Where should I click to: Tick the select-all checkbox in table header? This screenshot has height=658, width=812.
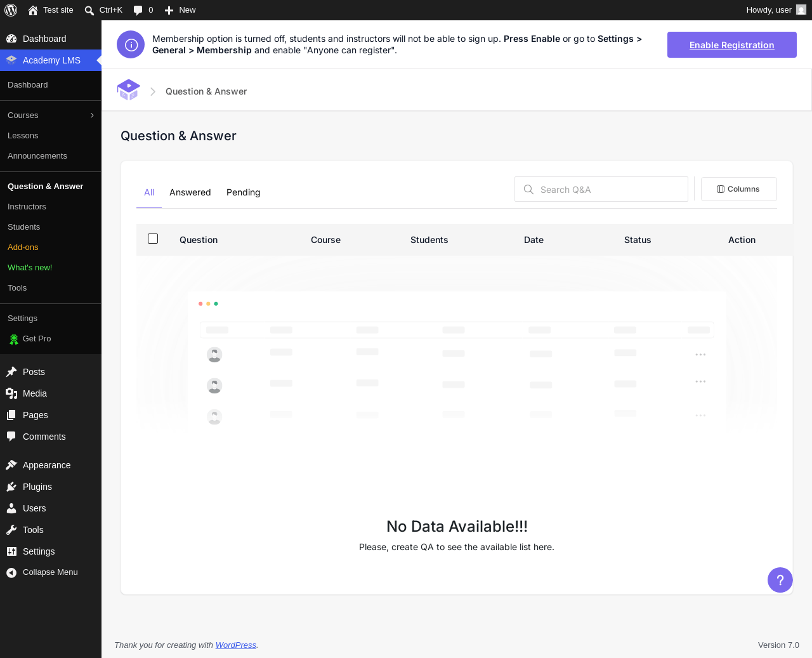click(153, 239)
